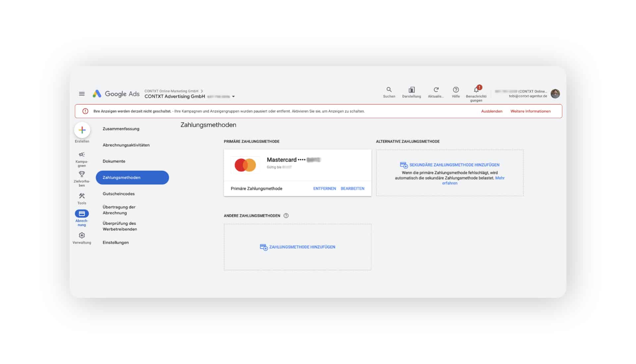Screen dimensions: 636x364
Task: Click BEARBEITEN on the primary payment method
Action: pos(352,189)
